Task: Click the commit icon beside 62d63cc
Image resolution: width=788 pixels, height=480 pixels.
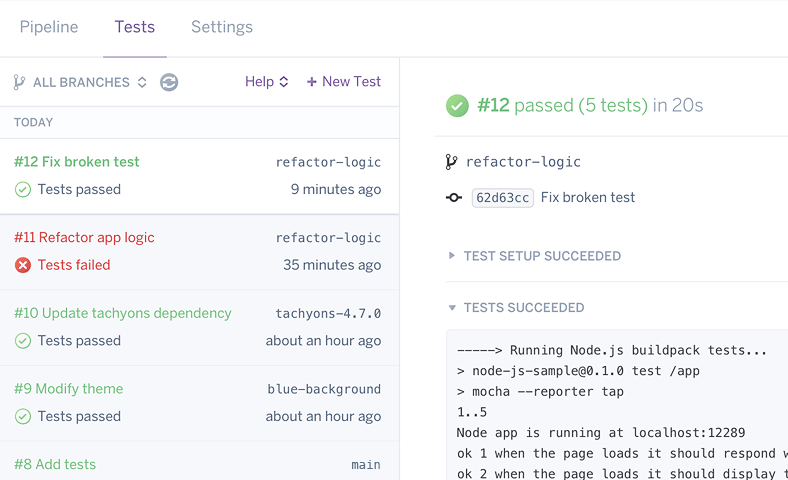Action: [454, 198]
